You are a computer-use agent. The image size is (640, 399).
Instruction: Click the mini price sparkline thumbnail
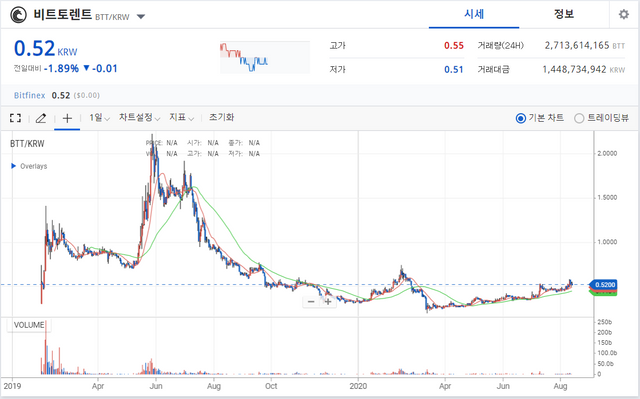pyautogui.click(x=265, y=58)
